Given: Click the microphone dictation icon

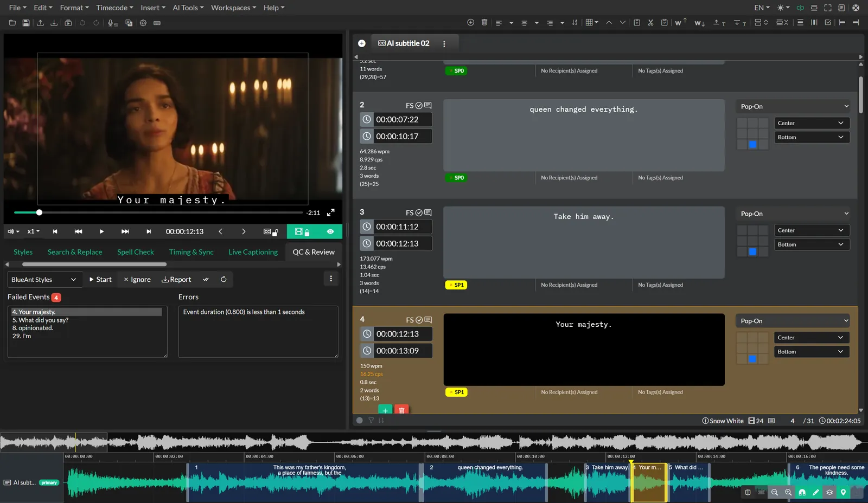Looking at the screenshot, I should coord(112,23).
